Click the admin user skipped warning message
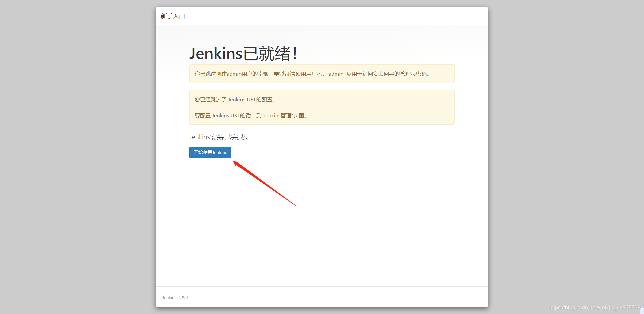This screenshot has height=314, width=644. (x=322, y=74)
